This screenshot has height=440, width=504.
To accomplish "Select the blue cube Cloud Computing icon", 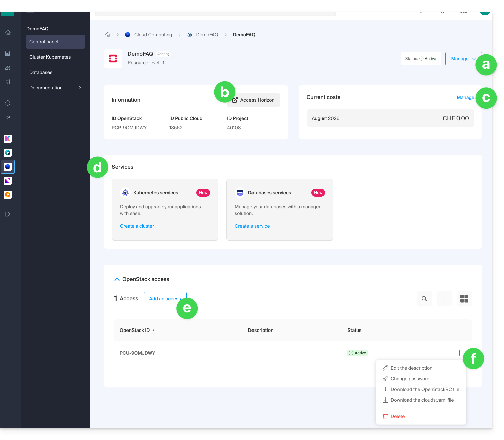I will coord(8,167).
